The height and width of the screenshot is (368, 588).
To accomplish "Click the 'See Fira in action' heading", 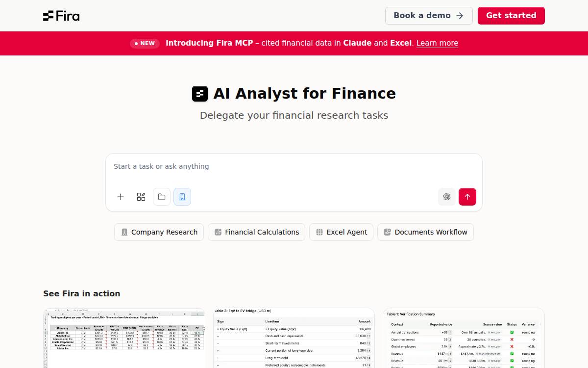I will (x=82, y=293).
